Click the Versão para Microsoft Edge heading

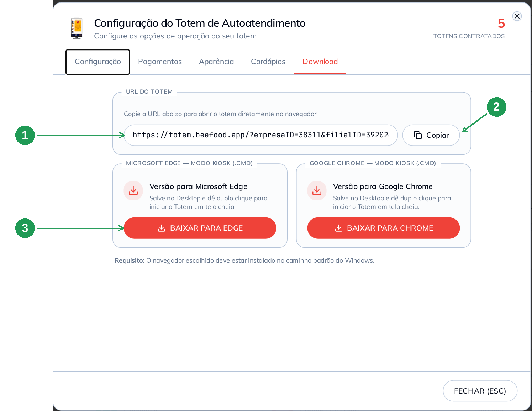(x=198, y=186)
